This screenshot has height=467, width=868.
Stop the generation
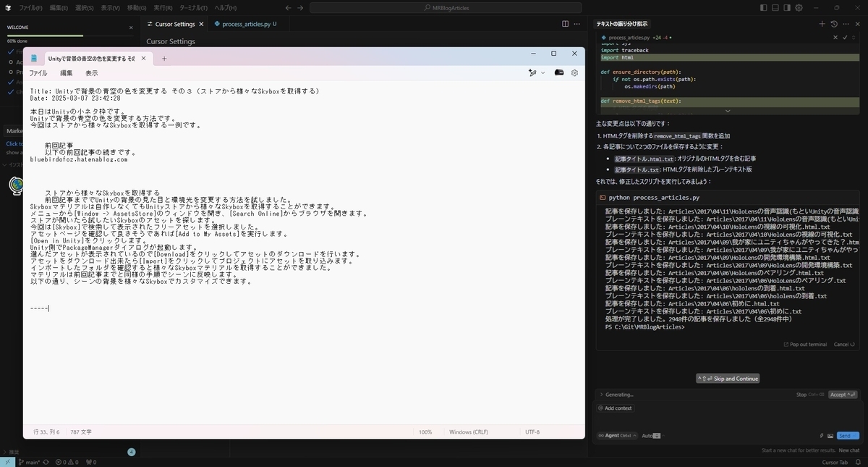(x=809, y=395)
